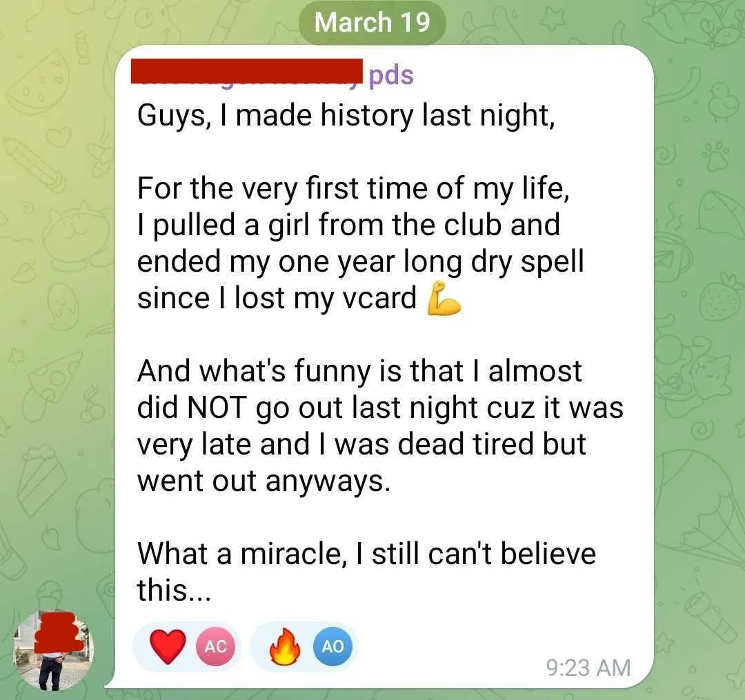Open the AC reactor avatar
Image resolution: width=745 pixels, height=700 pixels.
coord(215,646)
